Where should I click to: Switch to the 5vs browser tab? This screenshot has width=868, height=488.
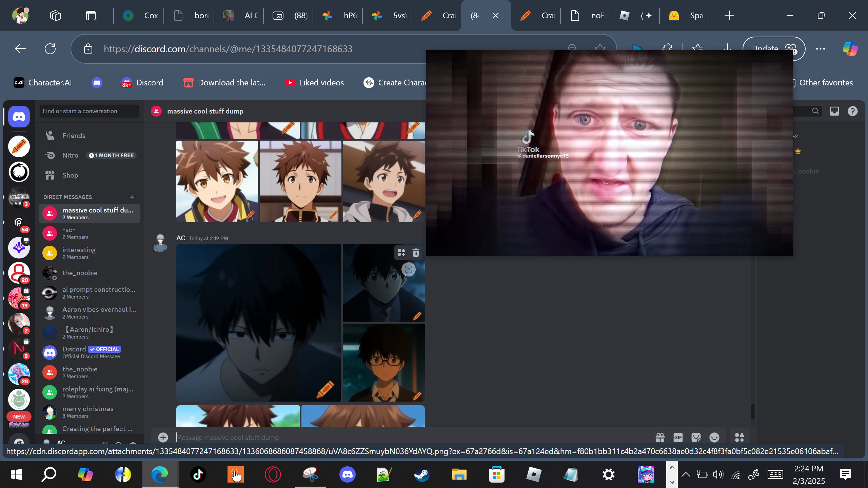point(388,16)
